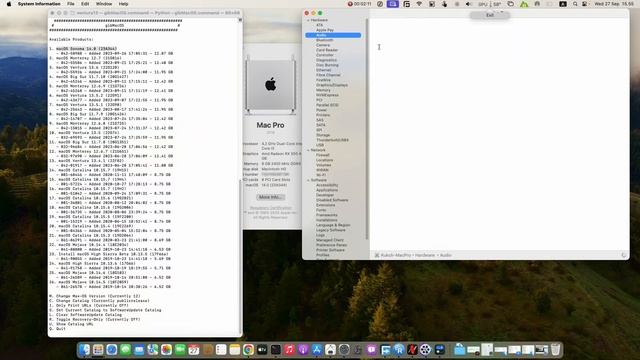Select Thunderbolt/USB4 in sidebar
The width and height of the screenshot is (640, 360).
click(332, 140)
